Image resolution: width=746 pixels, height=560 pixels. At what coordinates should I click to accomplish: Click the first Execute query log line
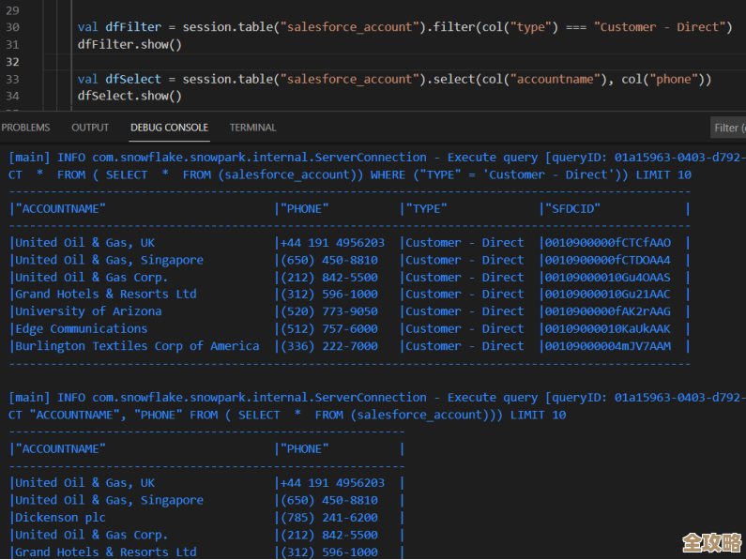pos(375,158)
